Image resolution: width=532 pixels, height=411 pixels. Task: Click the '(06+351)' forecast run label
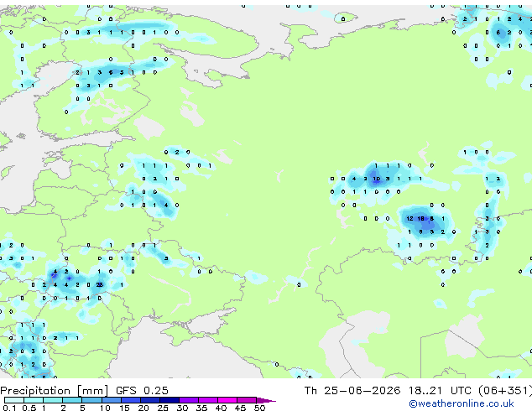point(505,391)
